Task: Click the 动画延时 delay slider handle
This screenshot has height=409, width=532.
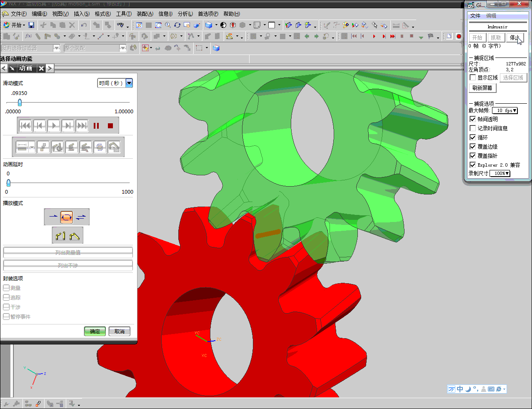Action: 8,182
